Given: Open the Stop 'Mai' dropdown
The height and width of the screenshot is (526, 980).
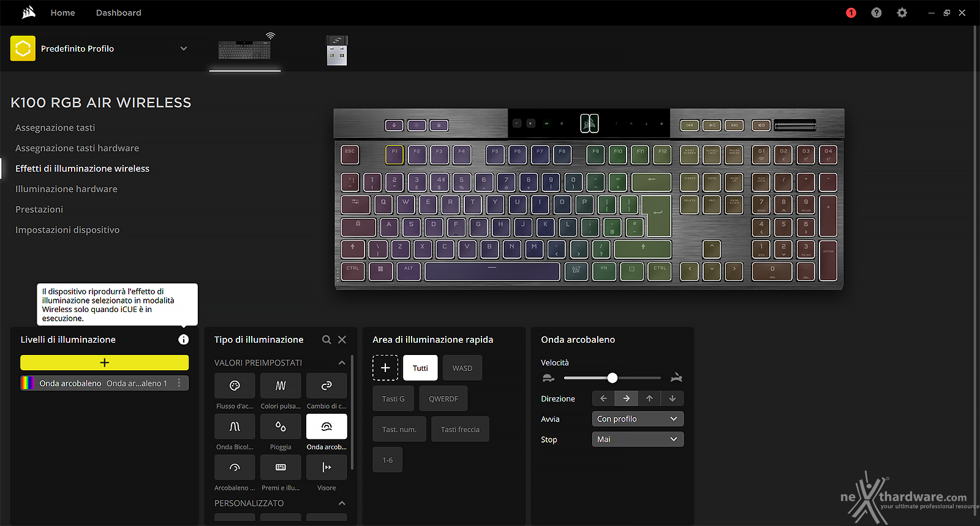Looking at the screenshot, I should coord(638,439).
